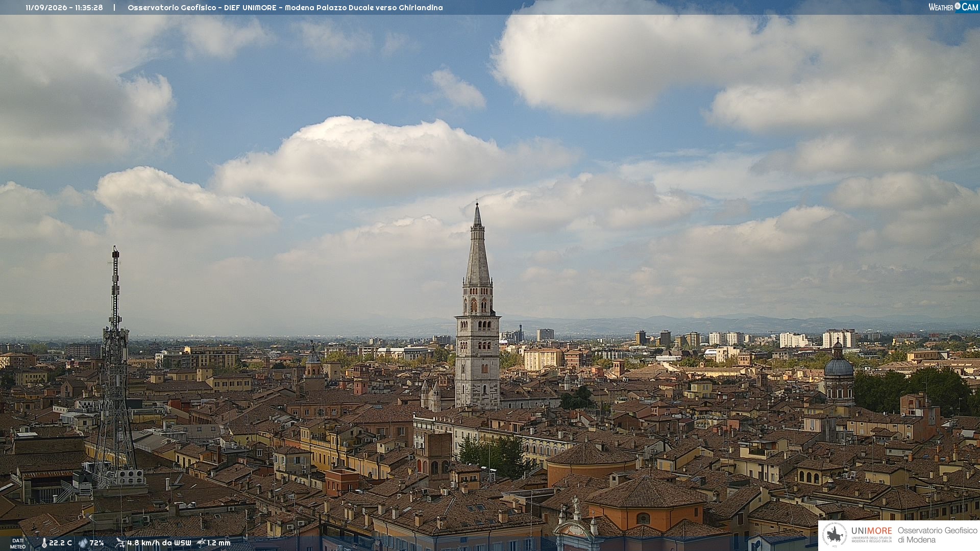Click the humidity water drops icon
The height and width of the screenshot is (551, 980).
(x=83, y=543)
